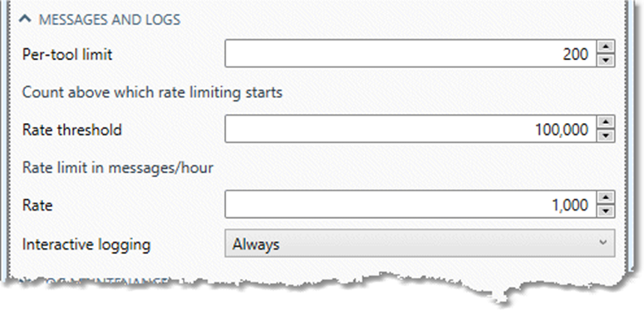Click the MESSAGES AND LOGS header text
This screenshot has height=312, width=644.
point(109,20)
